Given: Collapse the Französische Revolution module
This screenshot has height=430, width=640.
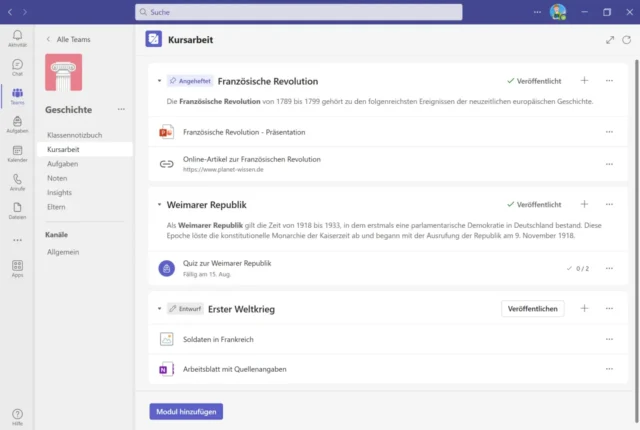Looking at the screenshot, I should (159, 81).
